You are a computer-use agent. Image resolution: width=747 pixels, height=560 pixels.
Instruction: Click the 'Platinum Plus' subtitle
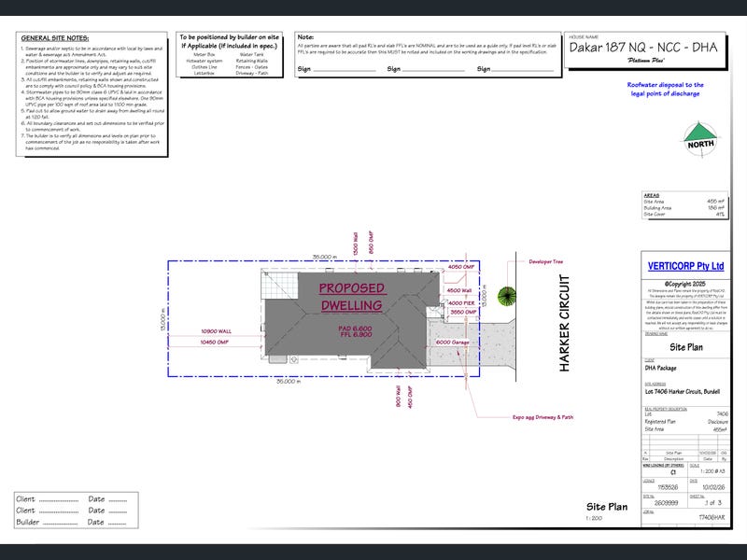coord(645,60)
